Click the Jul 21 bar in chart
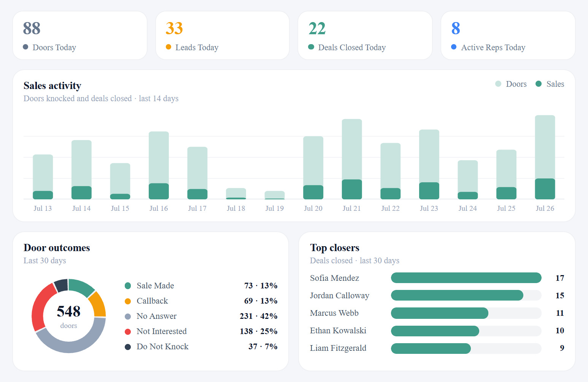The image size is (588, 382). coord(352,159)
